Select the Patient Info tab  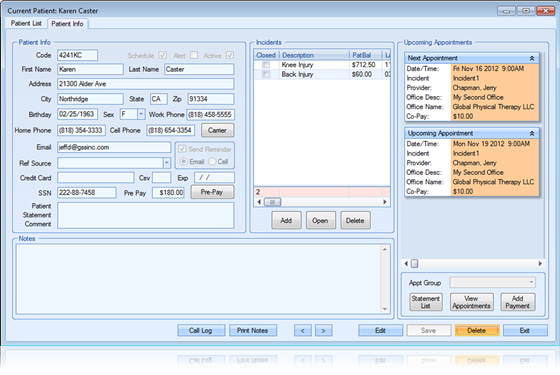[x=68, y=24]
